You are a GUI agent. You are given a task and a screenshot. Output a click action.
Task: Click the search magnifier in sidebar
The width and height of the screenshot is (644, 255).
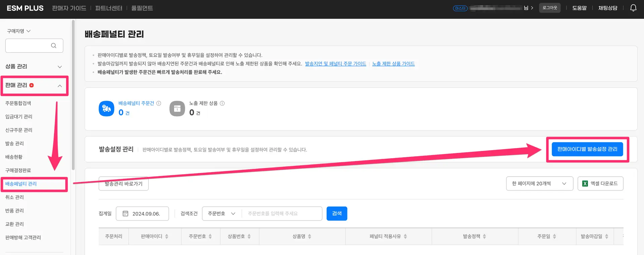coord(54,46)
